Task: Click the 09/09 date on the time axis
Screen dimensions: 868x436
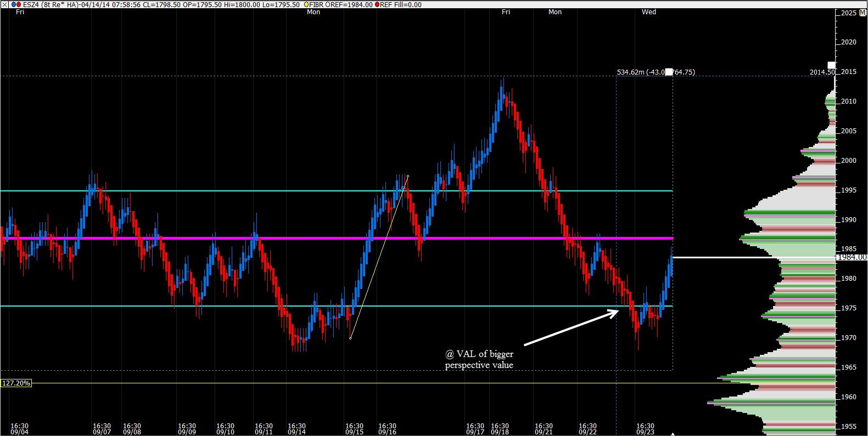Action: 187,432
